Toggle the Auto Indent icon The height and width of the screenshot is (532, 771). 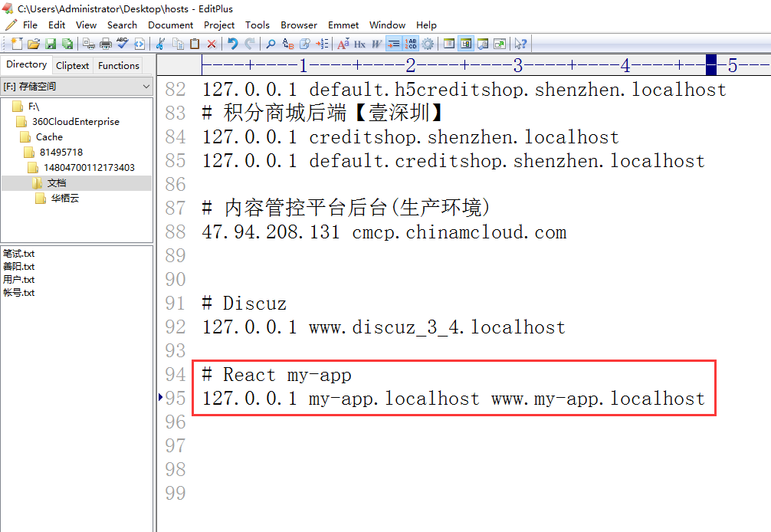pyautogui.click(x=393, y=44)
